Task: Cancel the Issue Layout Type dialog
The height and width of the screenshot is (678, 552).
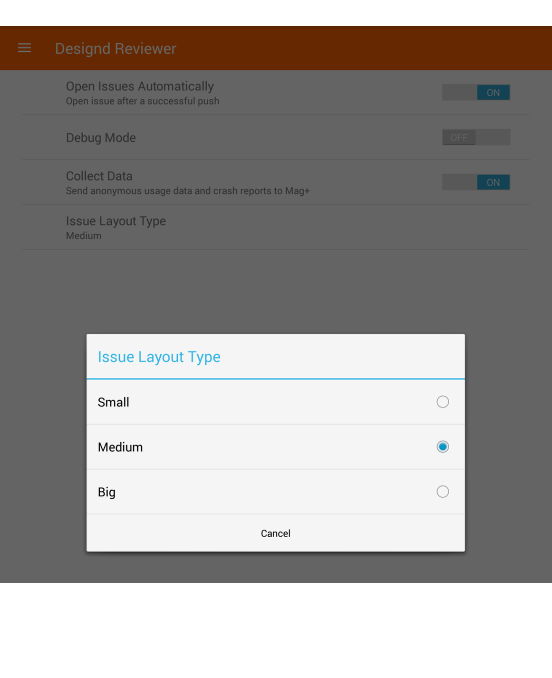Action: click(275, 533)
